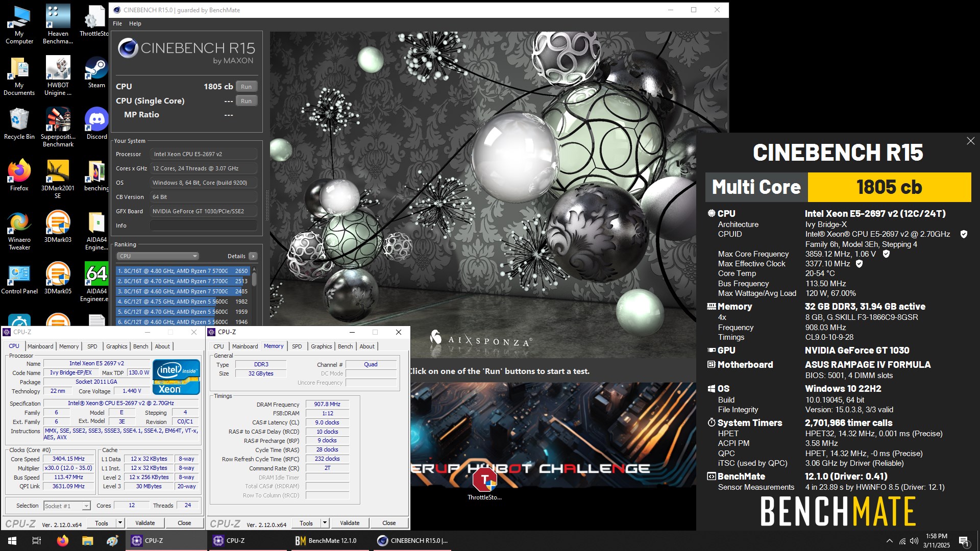Viewport: 980px width, 551px height.
Task: Click the volume icon in system tray
Action: (x=914, y=541)
